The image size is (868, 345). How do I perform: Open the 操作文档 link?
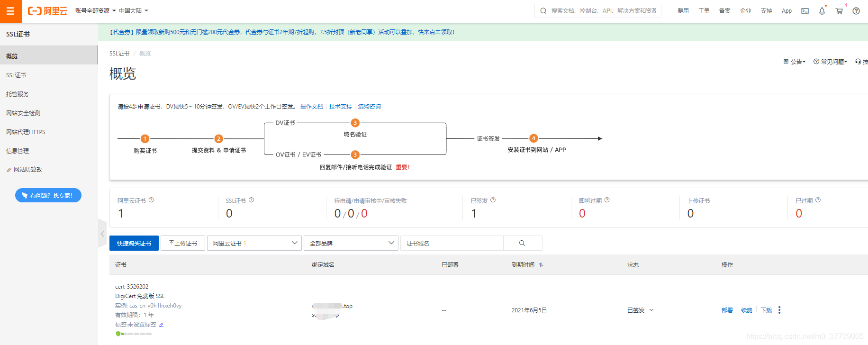pos(311,107)
